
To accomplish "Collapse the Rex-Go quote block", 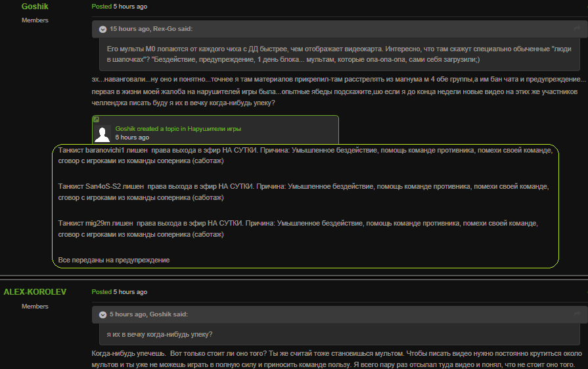I will click(102, 29).
